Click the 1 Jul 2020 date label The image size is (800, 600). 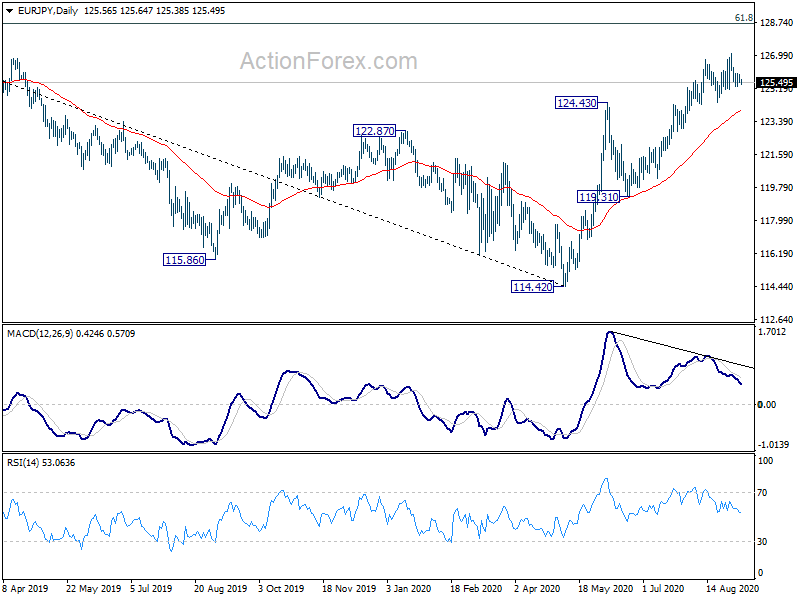(x=663, y=589)
